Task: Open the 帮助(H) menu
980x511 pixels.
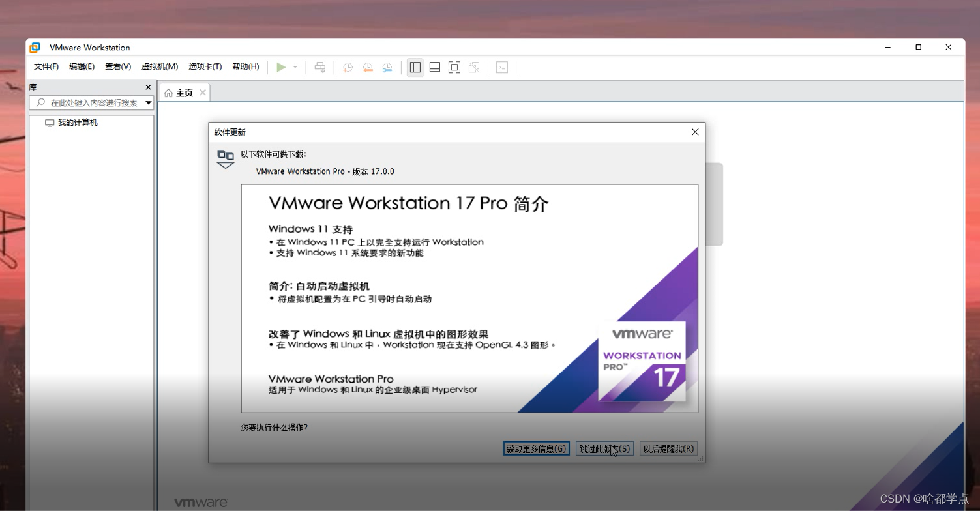Action: [246, 66]
